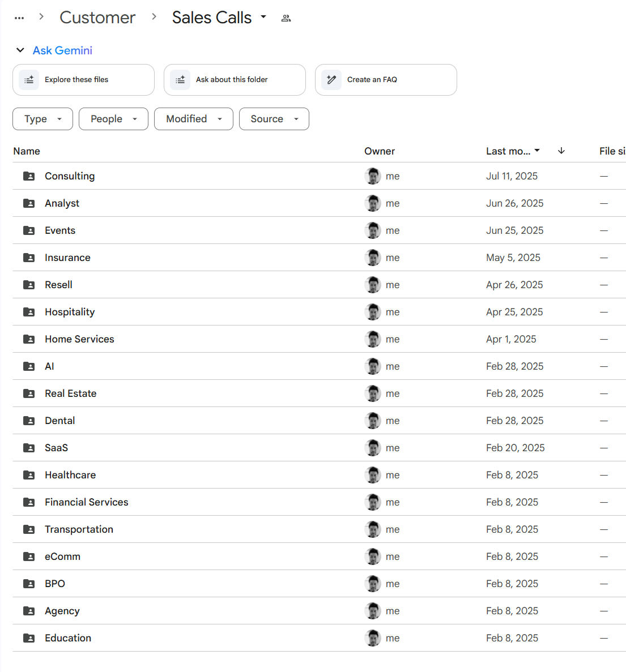Click the Explore these files sparkle icon
626x672 pixels.
click(x=29, y=80)
